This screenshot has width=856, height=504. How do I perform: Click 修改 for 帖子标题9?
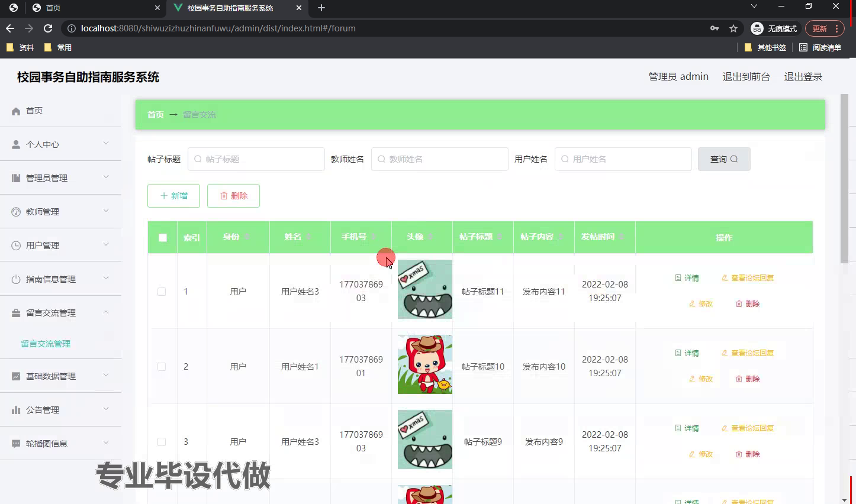(701, 454)
